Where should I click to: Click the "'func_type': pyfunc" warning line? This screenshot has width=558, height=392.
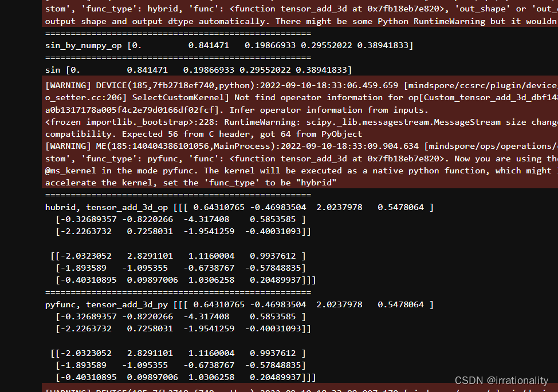[x=301, y=159]
